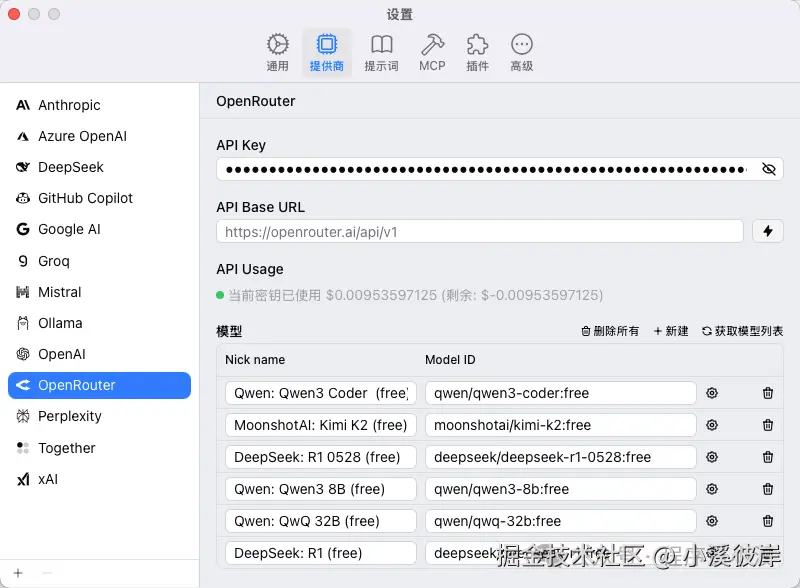Open the MCP hammer settings section
Screen dimensions: 800x588
[x=432, y=48]
